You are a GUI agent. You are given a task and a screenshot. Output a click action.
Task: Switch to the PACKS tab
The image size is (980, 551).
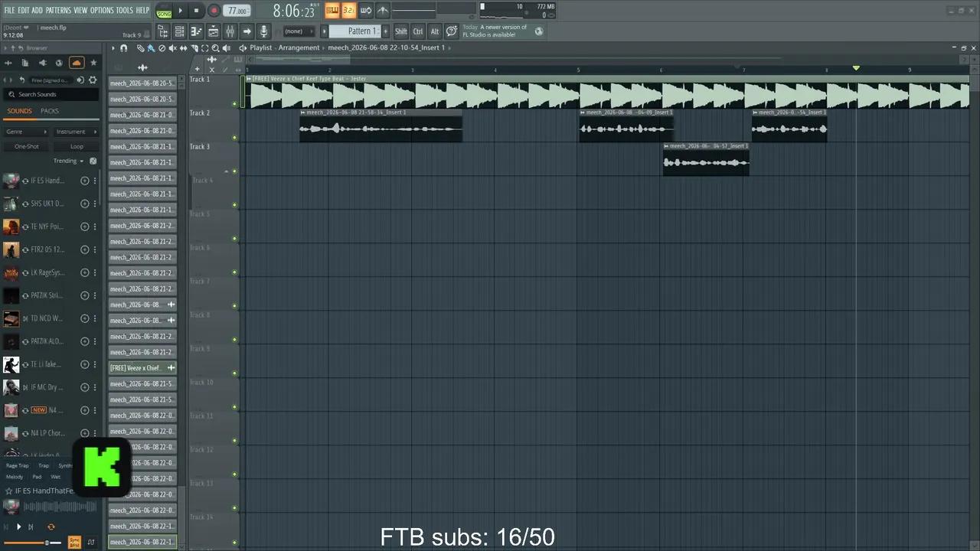[x=50, y=111]
